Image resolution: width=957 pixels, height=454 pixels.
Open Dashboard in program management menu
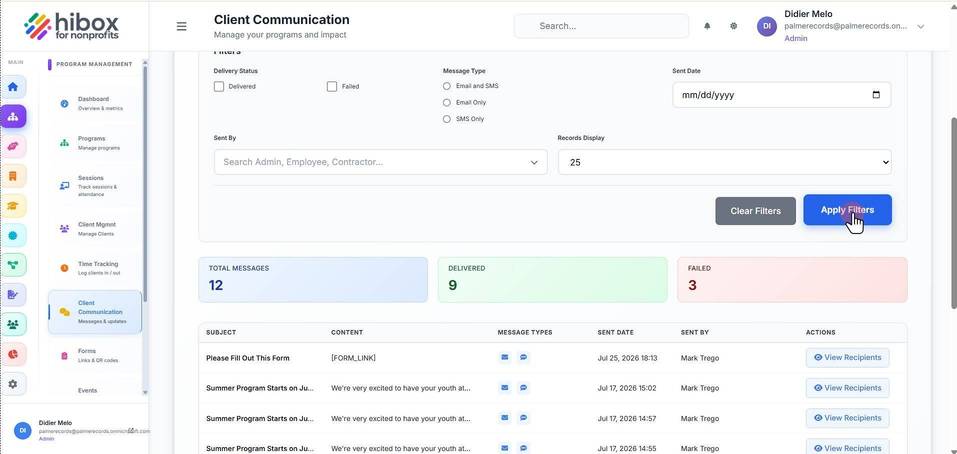[95, 104]
